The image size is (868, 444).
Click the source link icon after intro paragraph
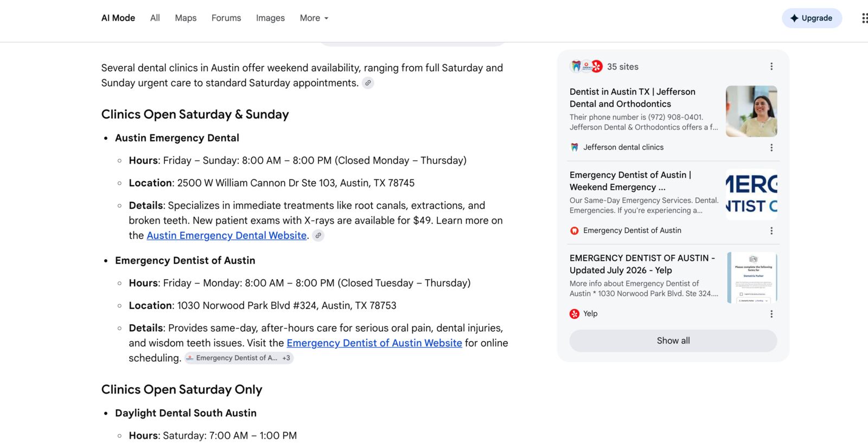tap(368, 83)
